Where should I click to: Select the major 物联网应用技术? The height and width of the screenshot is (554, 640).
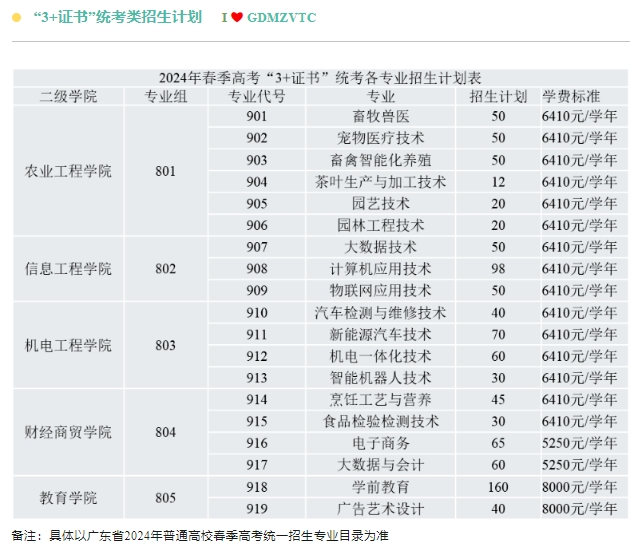click(x=381, y=290)
